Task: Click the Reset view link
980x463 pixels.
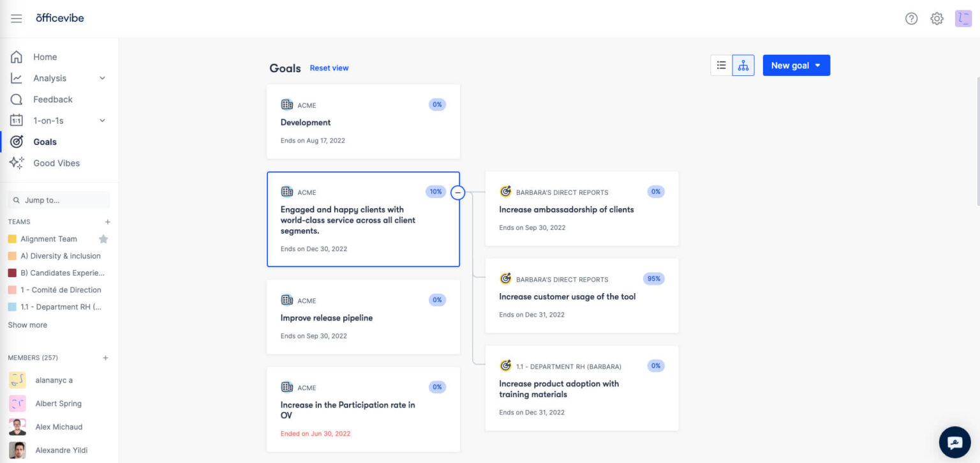Action: tap(329, 68)
